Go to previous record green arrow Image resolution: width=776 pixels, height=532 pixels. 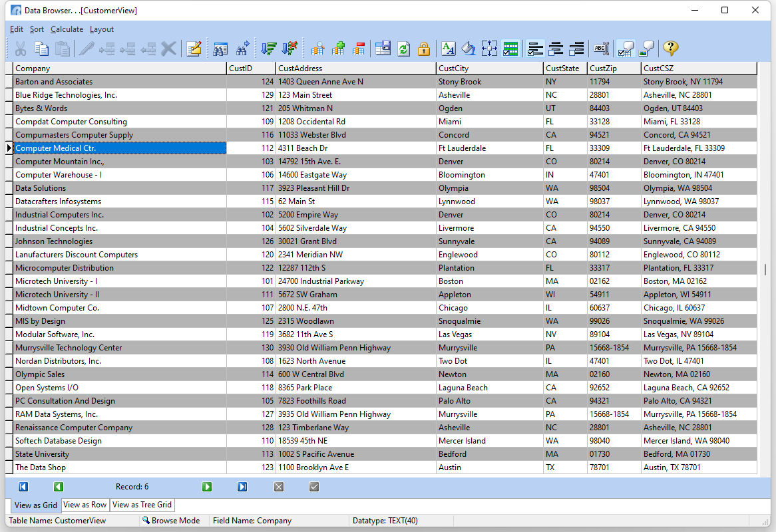[59, 487]
